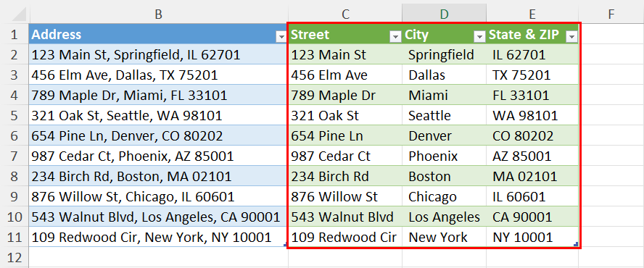This screenshot has width=644, height=268.
Task: Select Street cell '456 Elm Ave'
Action: (345, 75)
